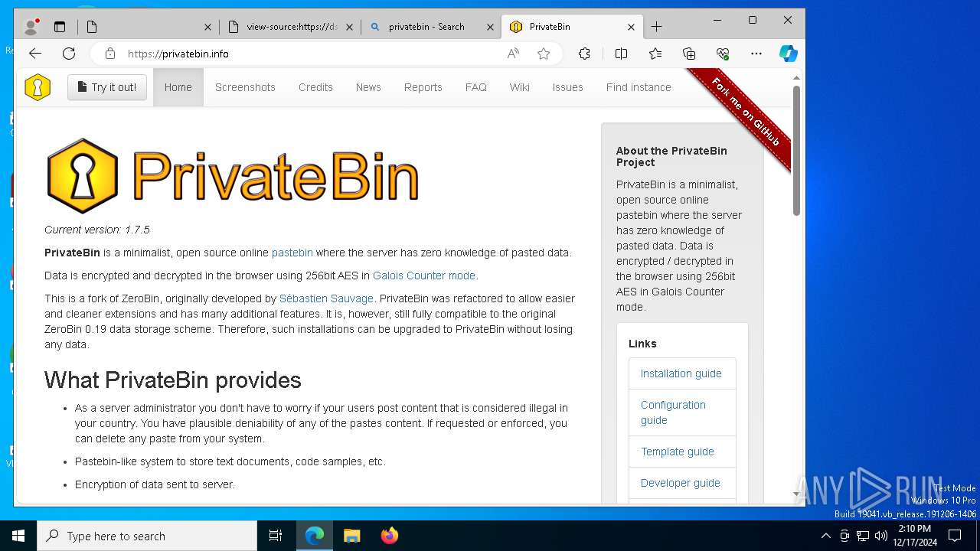The width and height of the screenshot is (980, 551).
Task: Open a new tab with the plus button
Action: pos(656,27)
